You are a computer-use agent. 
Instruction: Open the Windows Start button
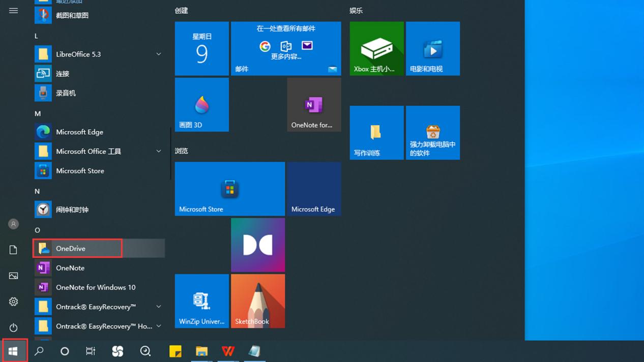click(x=13, y=351)
